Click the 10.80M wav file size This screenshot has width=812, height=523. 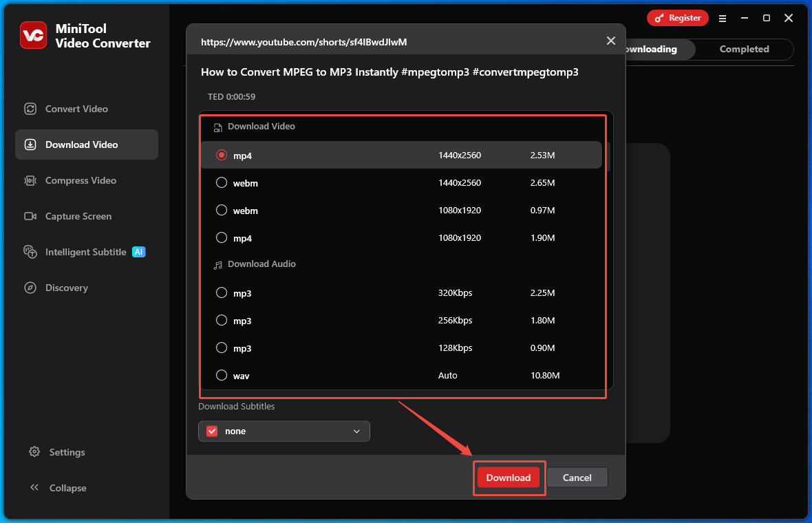coord(545,375)
